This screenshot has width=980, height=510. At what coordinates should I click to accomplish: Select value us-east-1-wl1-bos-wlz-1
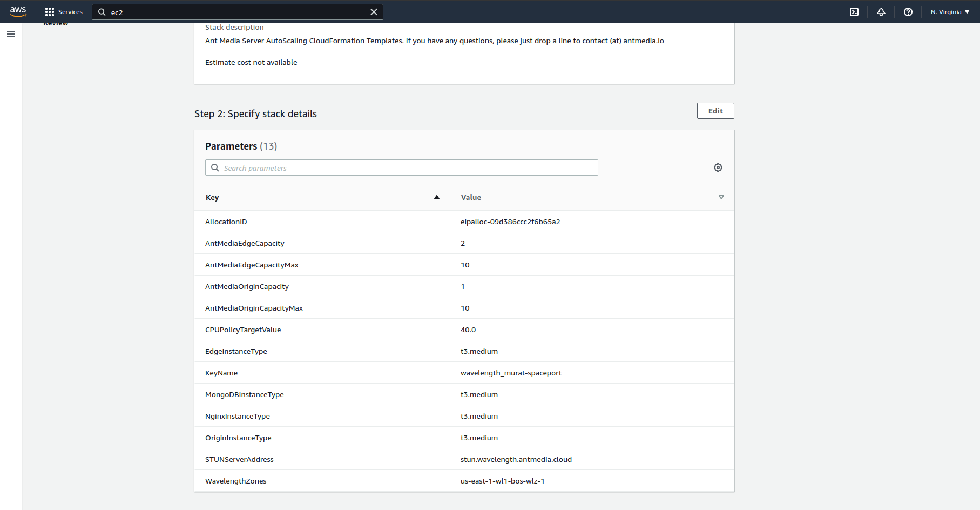503,481
